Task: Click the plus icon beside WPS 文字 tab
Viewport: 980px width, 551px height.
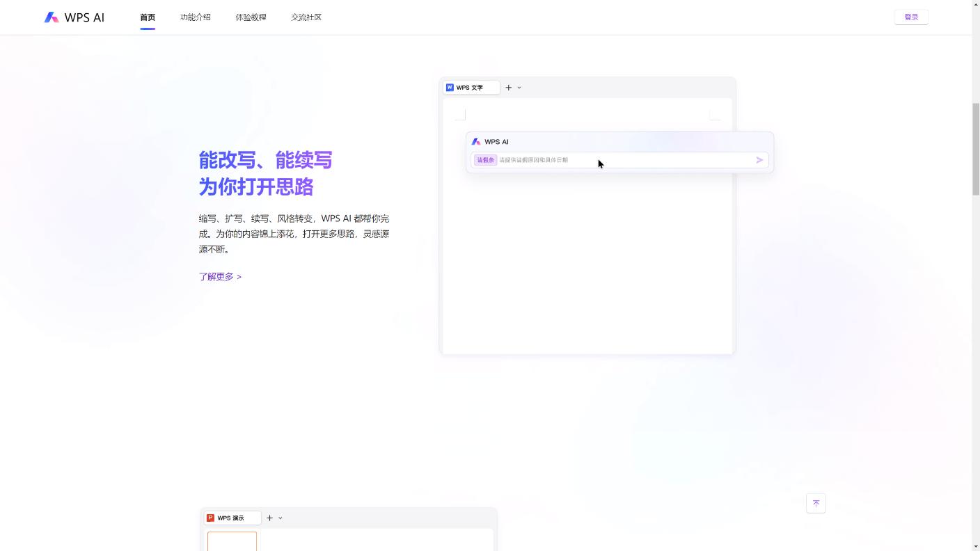Action: tap(509, 88)
